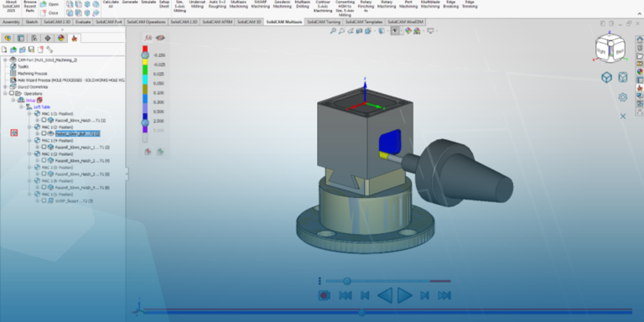Open the FeatureManager design tree tab

click(x=8, y=39)
